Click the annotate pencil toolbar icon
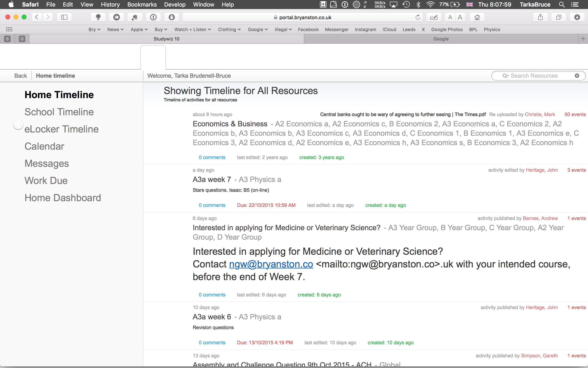588x368 pixels. point(434,17)
